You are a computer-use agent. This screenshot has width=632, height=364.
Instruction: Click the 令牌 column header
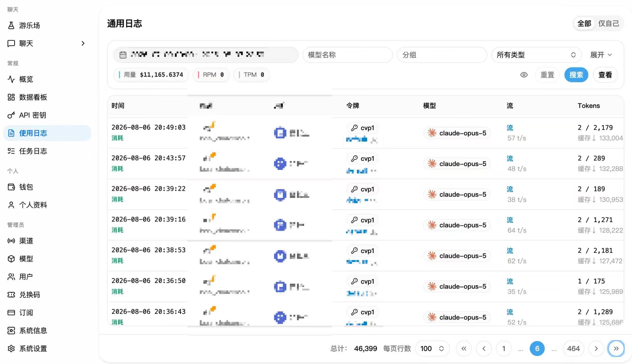tap(353, 106)
